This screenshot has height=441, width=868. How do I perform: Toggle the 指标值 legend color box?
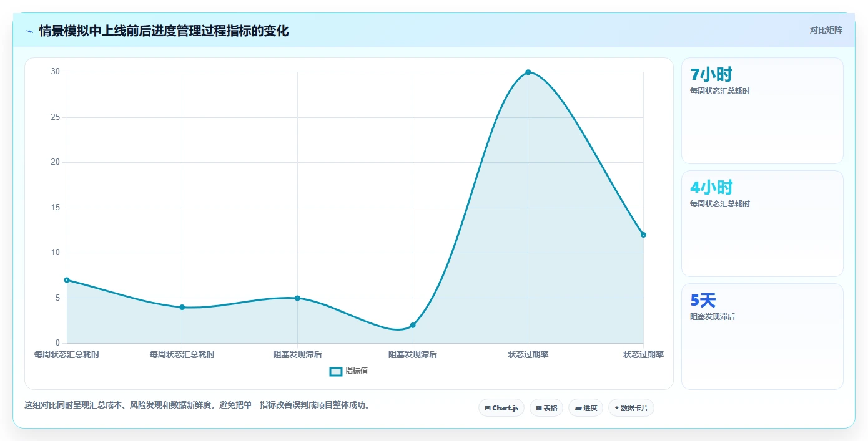coord(336,371)
